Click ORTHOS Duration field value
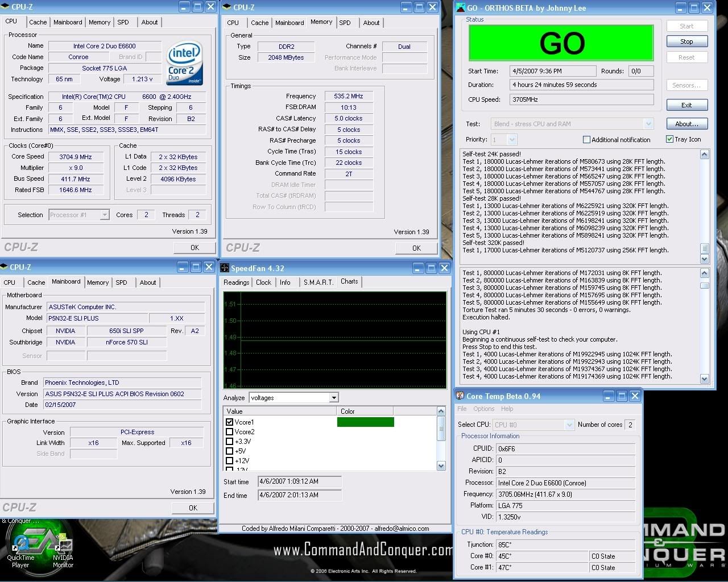 (x=582, y=85)
